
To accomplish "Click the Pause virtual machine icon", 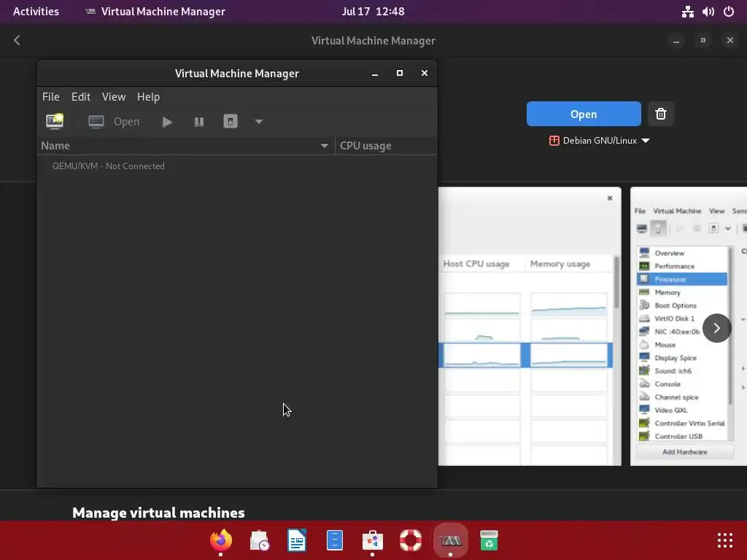I will click(x=199, y=122).
